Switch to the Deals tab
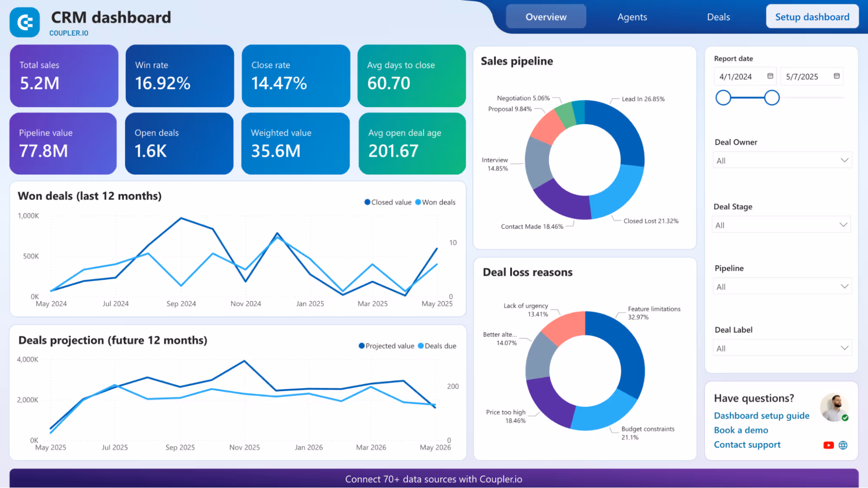Screen dimensions: 868x488 point(718,17)
